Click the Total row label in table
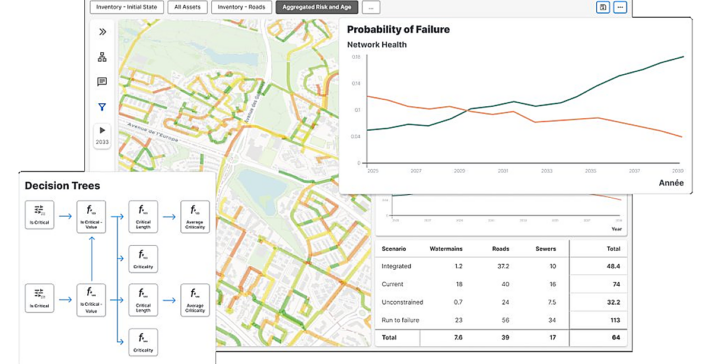 point(389,338)
